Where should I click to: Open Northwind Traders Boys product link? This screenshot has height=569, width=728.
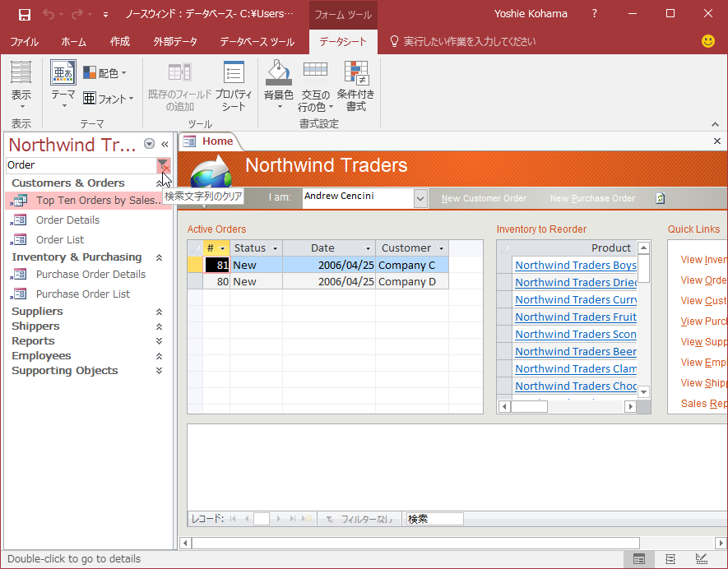click(576, 266)
